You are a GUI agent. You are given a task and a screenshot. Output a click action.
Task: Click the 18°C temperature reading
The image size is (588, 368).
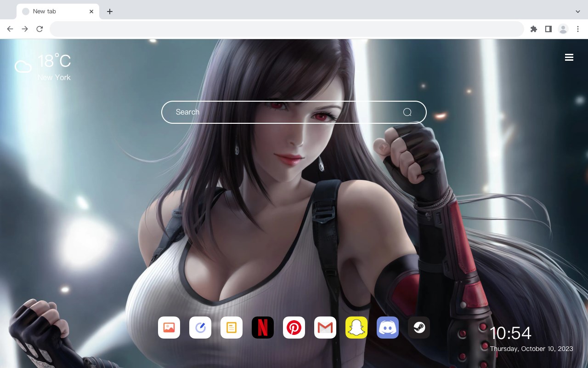click(x=54, y=61)
